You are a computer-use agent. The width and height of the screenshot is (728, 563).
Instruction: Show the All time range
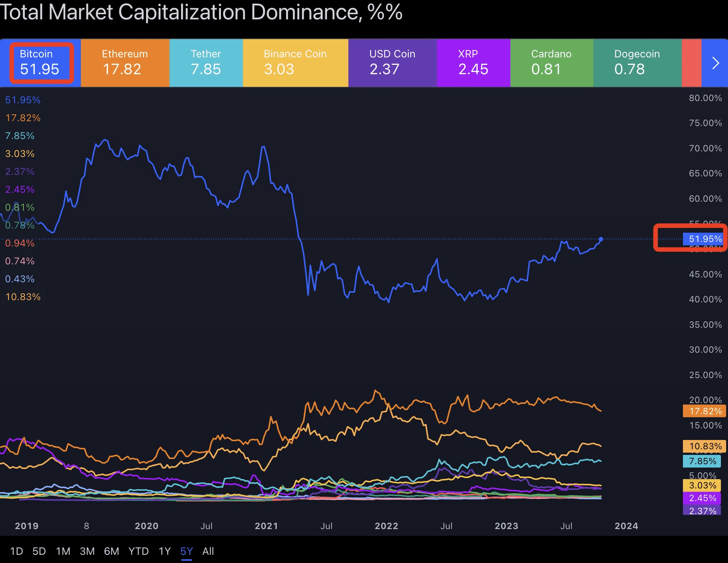pyautogui.click(x=208, y=551)
